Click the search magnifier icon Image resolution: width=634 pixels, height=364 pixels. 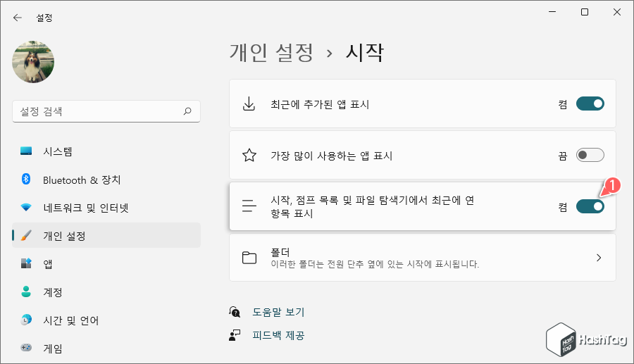187,111
